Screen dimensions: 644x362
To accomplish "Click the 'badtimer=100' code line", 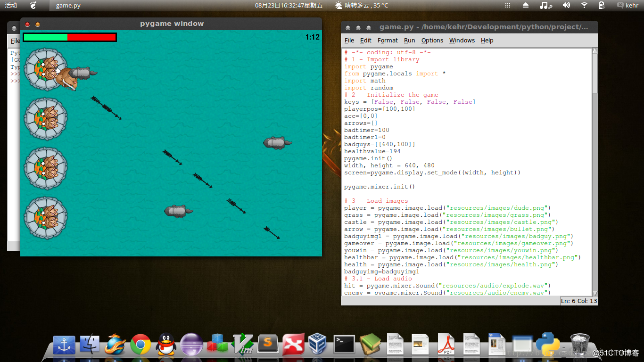I will (366, 130).
